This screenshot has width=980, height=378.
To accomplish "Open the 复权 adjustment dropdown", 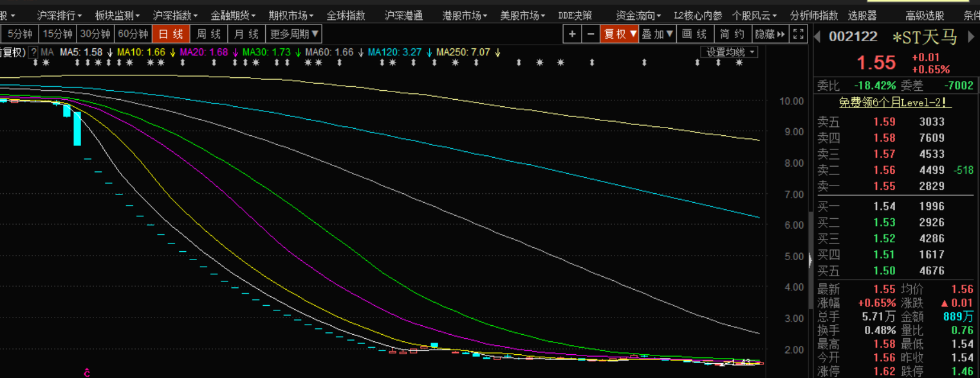I will 619,34.
